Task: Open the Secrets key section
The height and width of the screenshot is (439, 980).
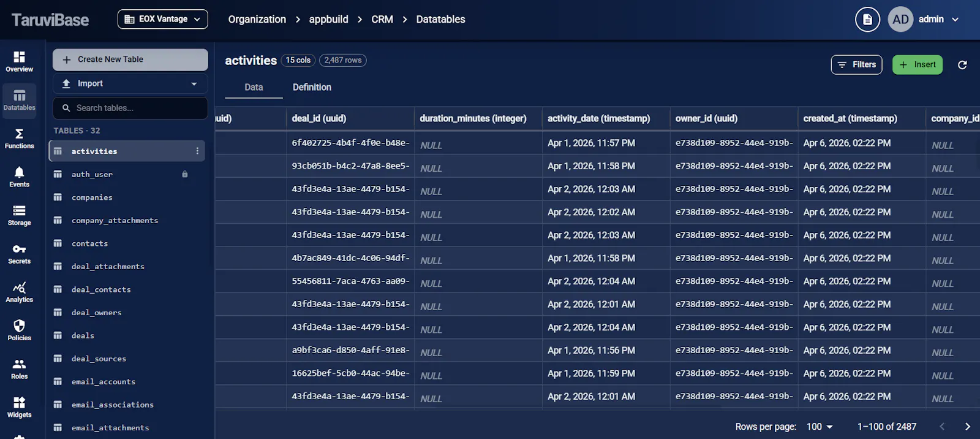Action: coord(20,254)
